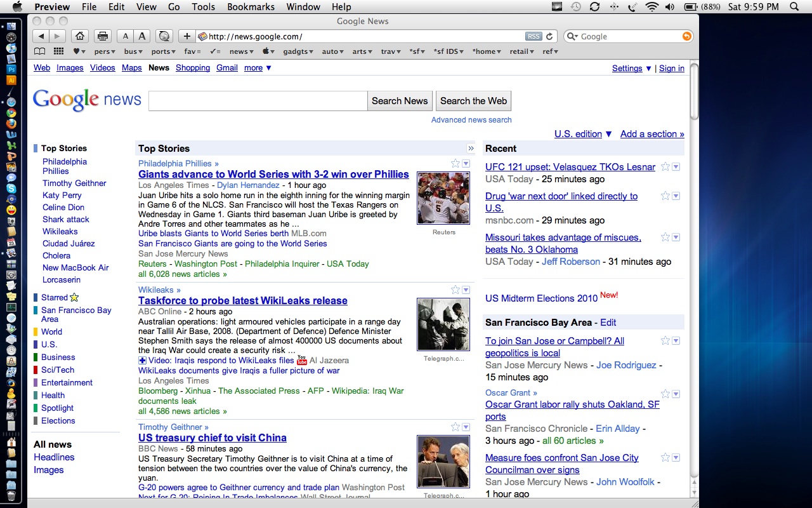
Task: Open Top Sites grid icon
Action: pos(58,51)
